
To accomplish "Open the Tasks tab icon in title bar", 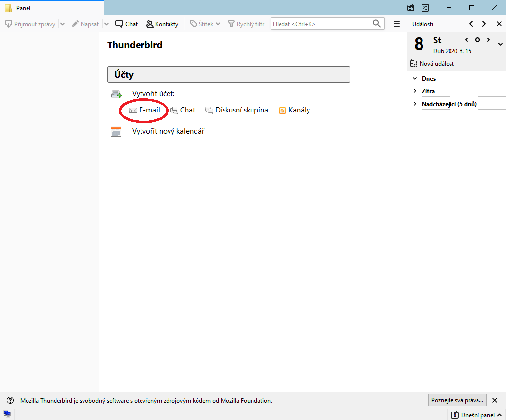I will pyautogui.click(x=425, y=8).
